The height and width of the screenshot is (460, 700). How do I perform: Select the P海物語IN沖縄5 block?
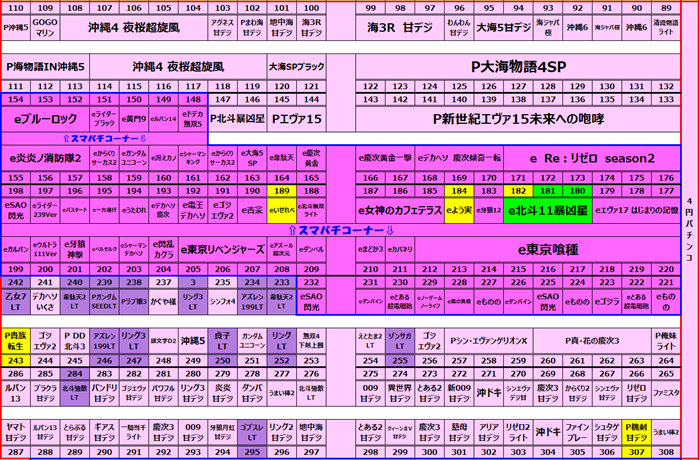(45, 67)
